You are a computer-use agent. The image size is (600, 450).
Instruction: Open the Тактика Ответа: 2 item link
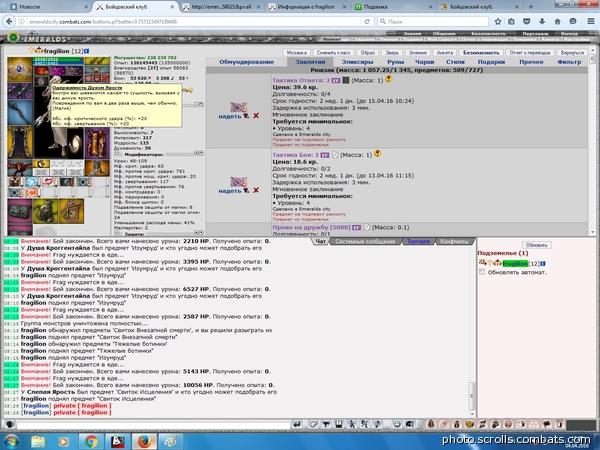click(x=301, y=80)
